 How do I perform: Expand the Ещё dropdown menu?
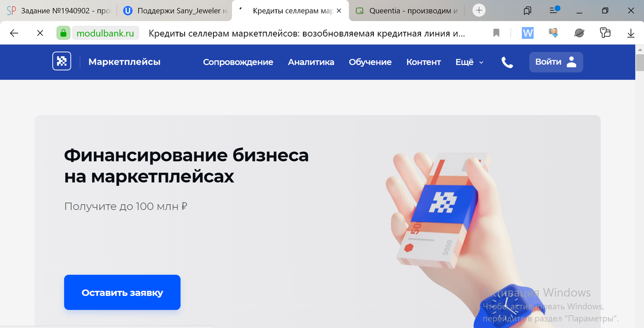[x=469, y=62]
